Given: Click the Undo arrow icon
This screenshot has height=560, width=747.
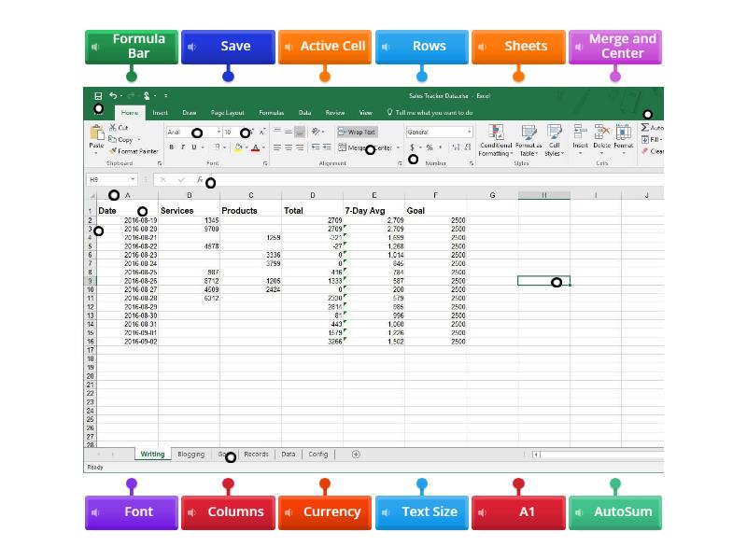Looking at the screenshot, I should click(x=113, y=95).
